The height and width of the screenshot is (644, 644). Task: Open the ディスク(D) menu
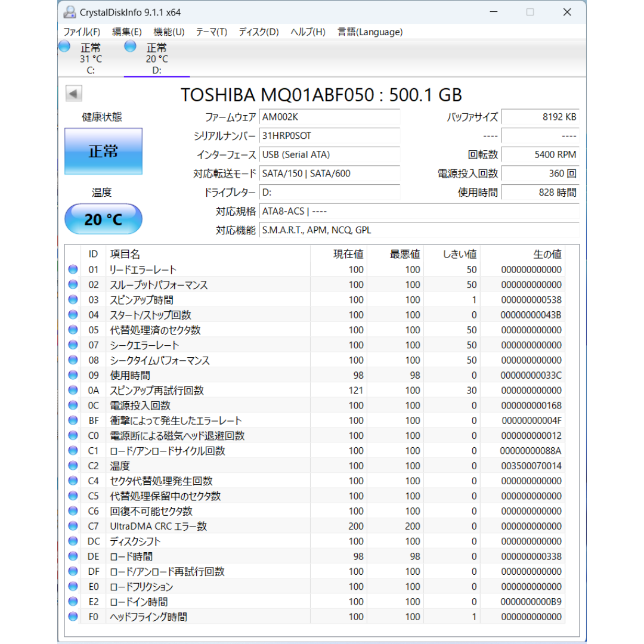point(259,32)
